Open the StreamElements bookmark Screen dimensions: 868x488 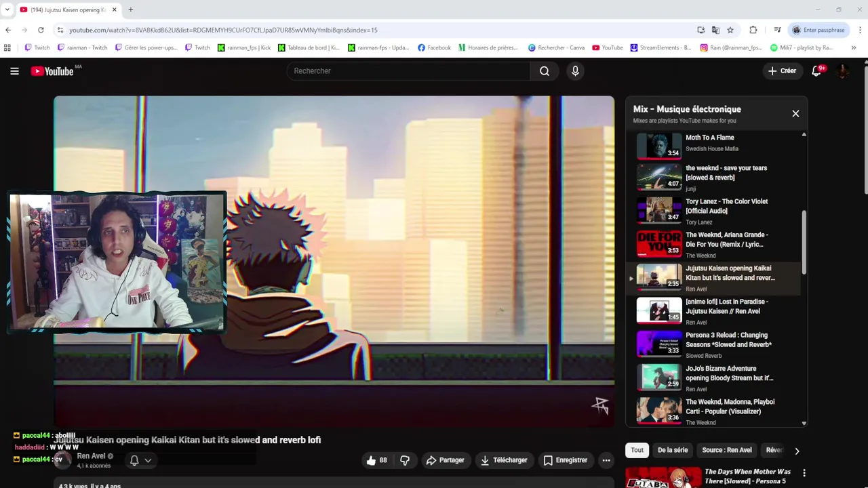(660, 47)
